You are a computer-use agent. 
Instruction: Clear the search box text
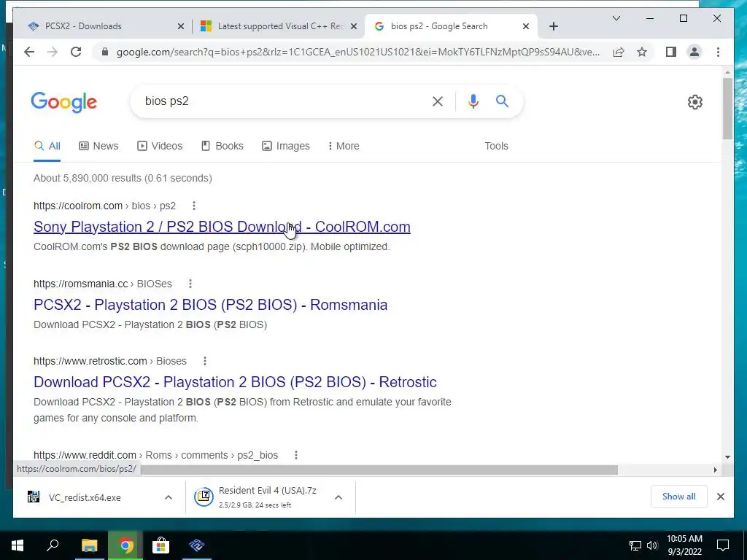click(x=438, y=101)
